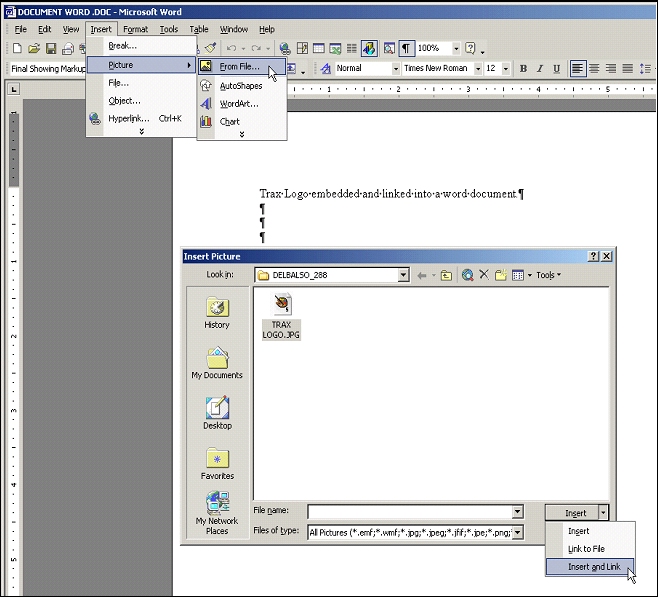Click the Search the Web icon
The image size is (658, 597).
467,275
